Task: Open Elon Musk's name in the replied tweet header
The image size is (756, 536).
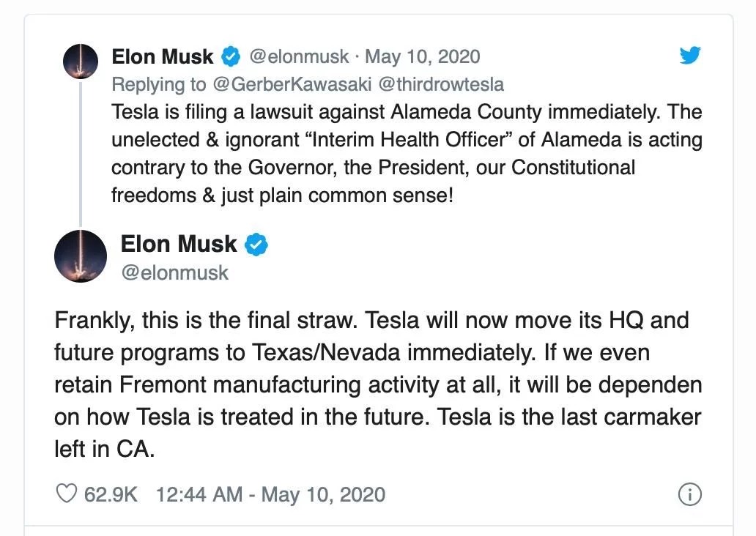Action: click(x=163, y=56)
